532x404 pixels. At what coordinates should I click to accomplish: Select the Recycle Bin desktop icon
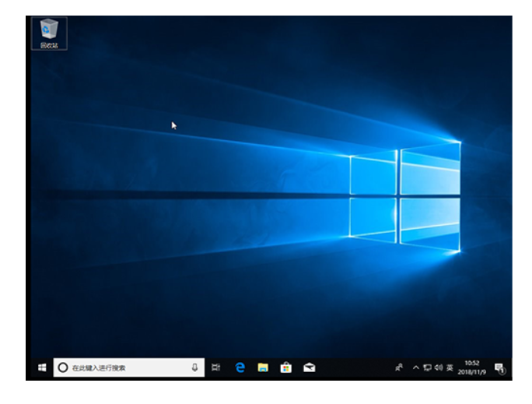49,33
